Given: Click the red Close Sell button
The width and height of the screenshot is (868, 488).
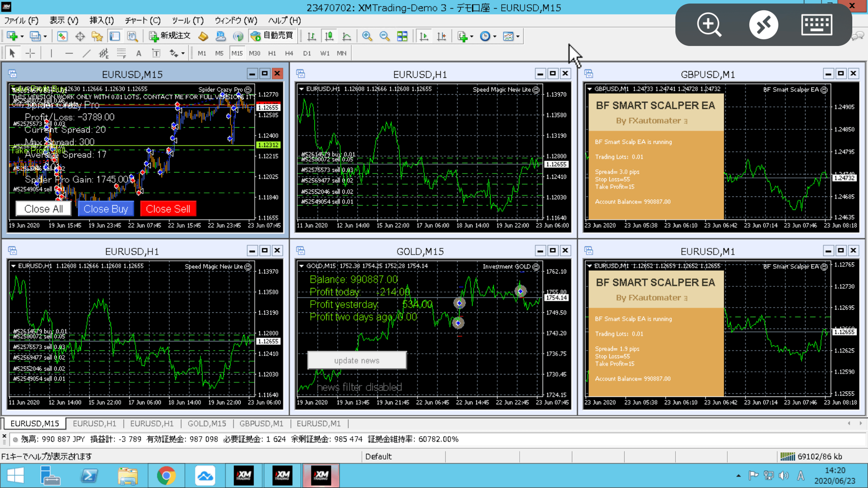Looking at the screenshot, I should click(x=168, y=209).
